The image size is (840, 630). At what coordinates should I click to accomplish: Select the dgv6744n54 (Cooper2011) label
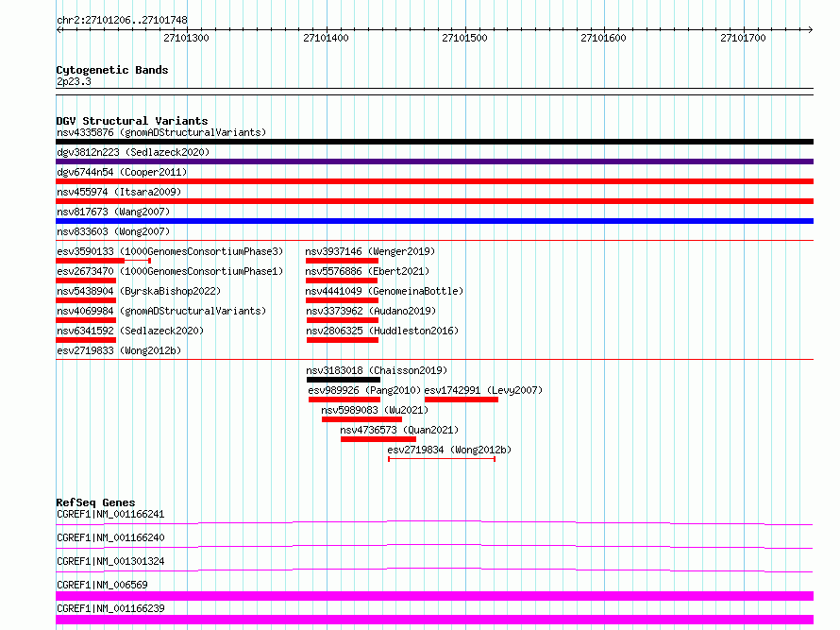tap(122, 172)
